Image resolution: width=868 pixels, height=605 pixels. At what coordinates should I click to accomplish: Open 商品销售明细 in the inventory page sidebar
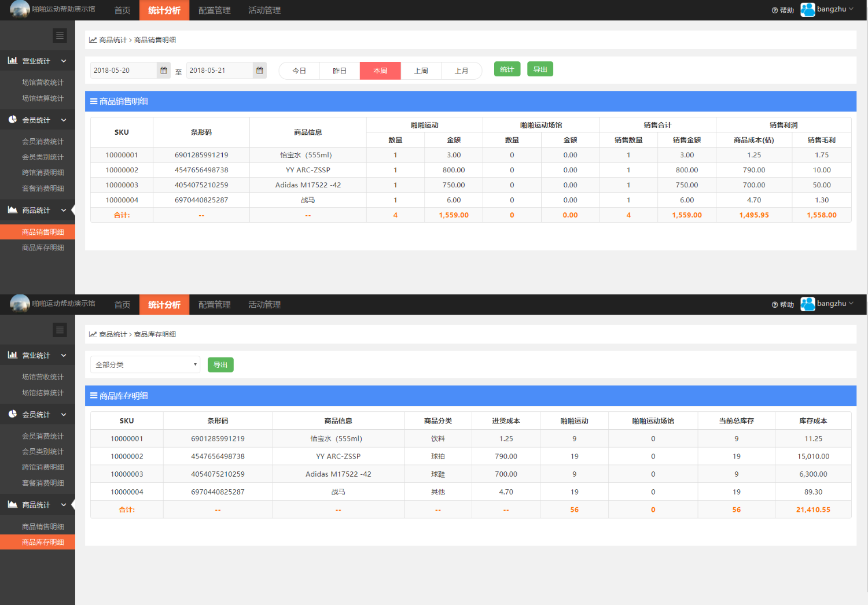point(43,527)
